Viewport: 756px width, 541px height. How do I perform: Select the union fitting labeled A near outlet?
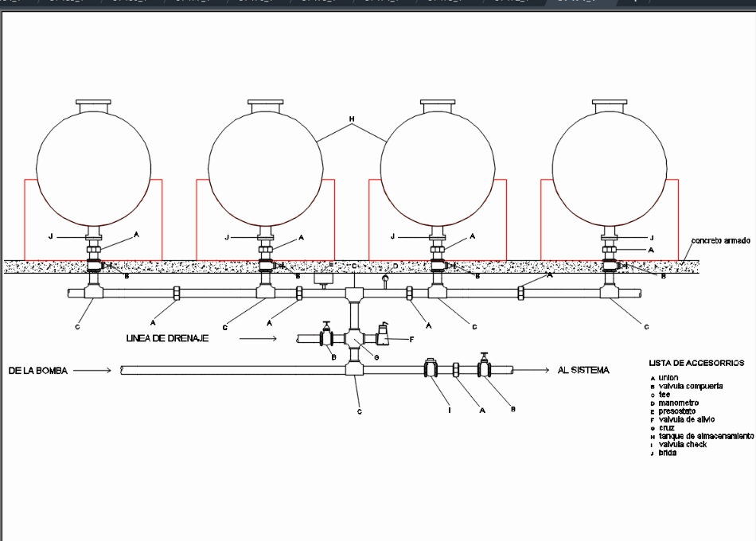coord(458,369)
